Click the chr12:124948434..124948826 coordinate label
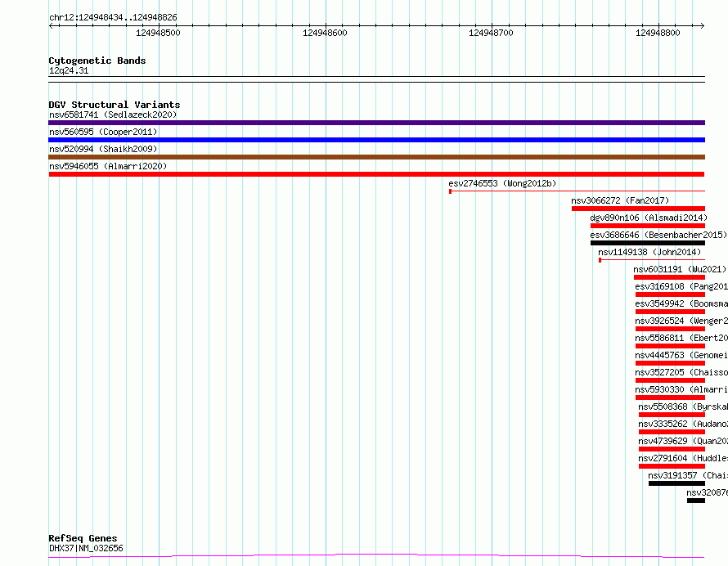The width and height of the screenshot is (728, 566). (x=113, y=17)
